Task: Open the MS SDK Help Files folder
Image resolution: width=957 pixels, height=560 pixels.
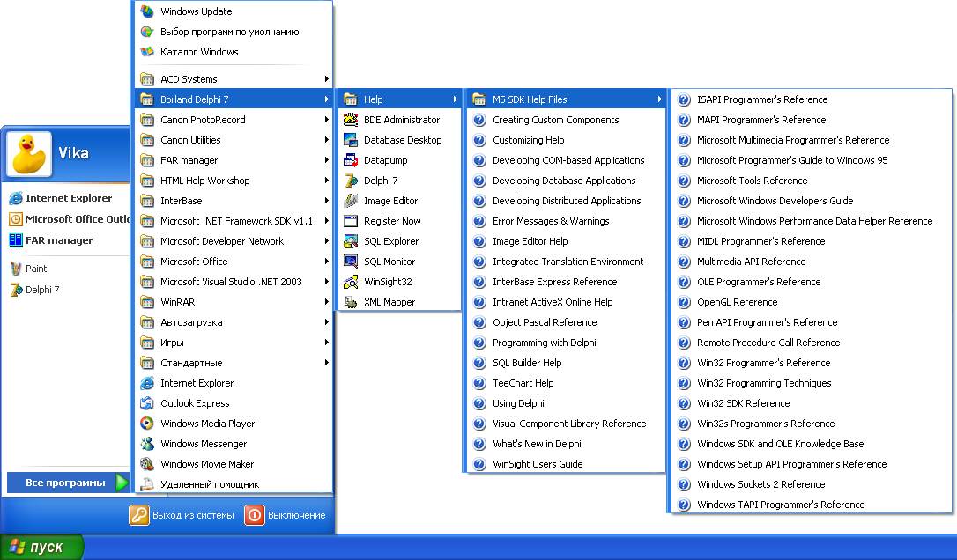Action: (x=566, y=99)
